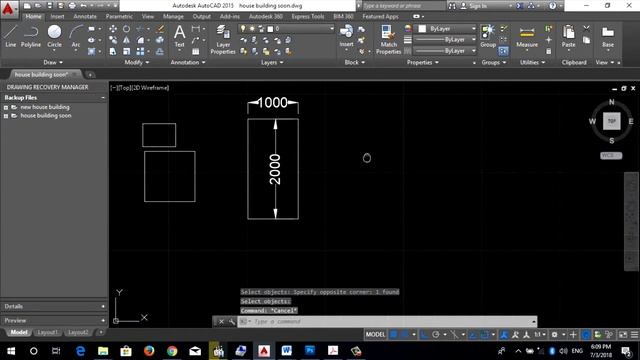The image size is (640, 360).
Task: Click the Group tool icon
Action: (x=488, y=36)
